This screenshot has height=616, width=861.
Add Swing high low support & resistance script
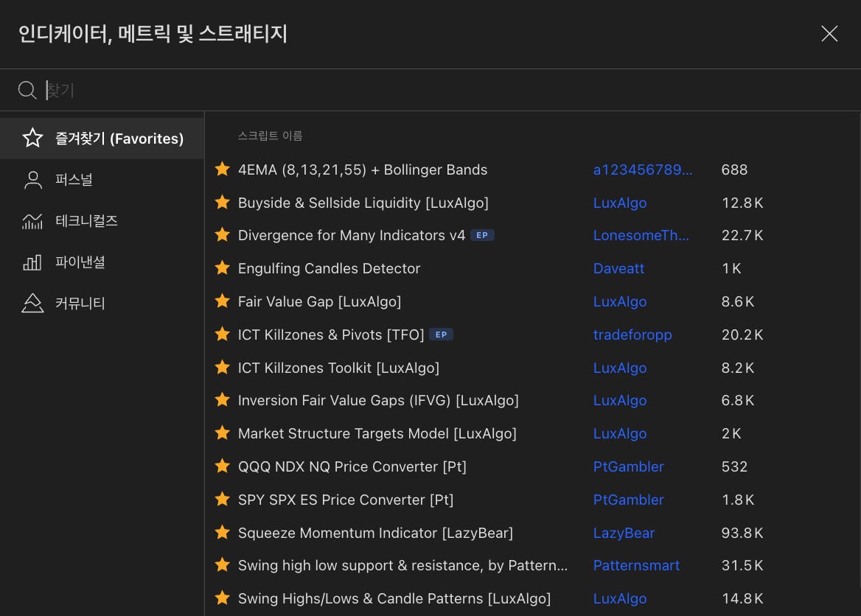pos(402,565)
